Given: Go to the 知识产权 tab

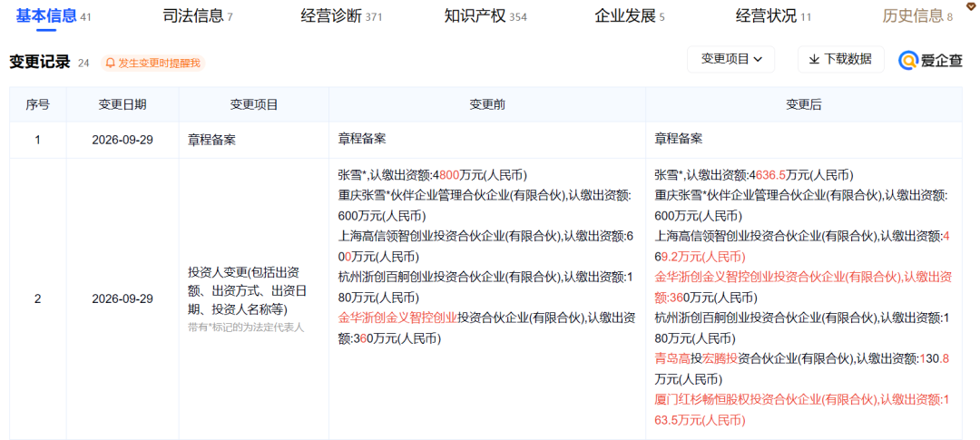Looking at the screenshot, I should (485, 16).
